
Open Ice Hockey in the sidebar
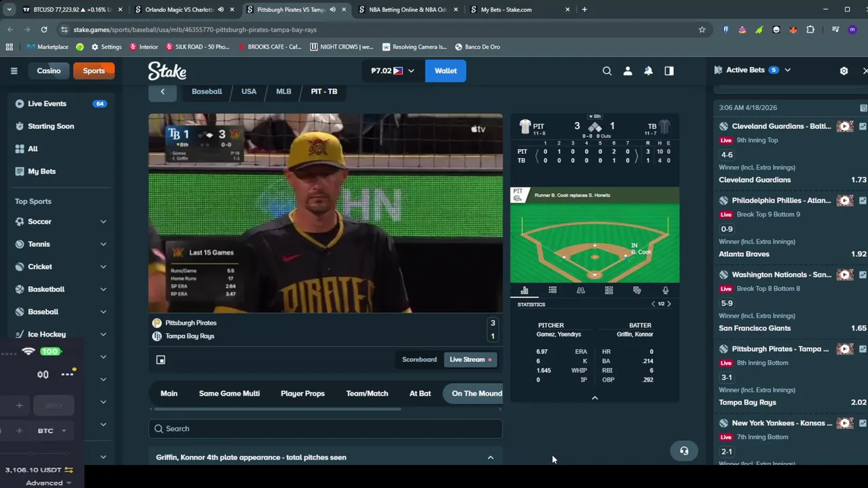[x=47, y=334]
